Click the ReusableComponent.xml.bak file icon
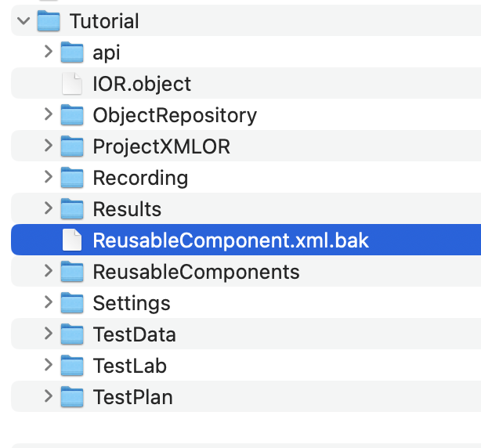The width and height of the screenshot is (481, 448). 72,240
